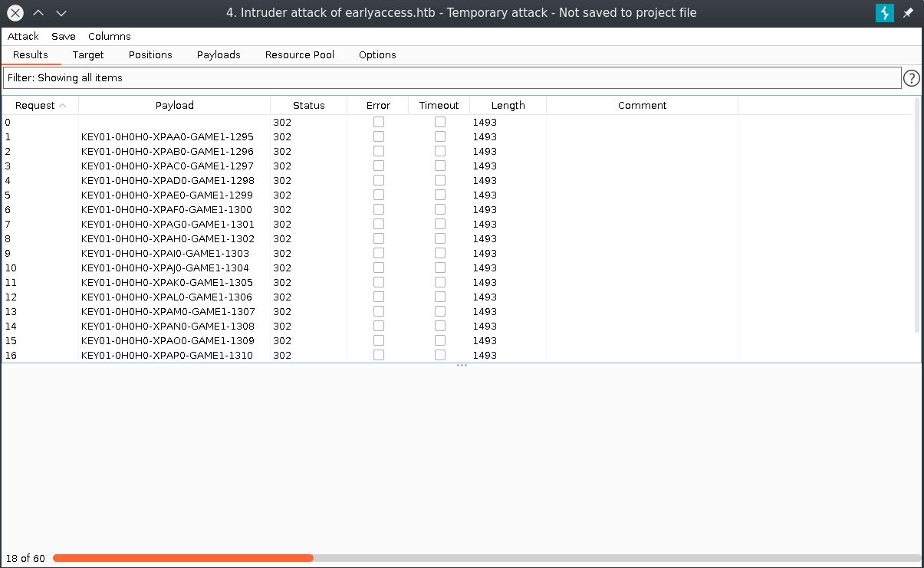Viewport: 924px width, 568px height.
Task: Toggle Timeout checkbox for request 5
Action: pyautogui.click(x=440, y=195)
